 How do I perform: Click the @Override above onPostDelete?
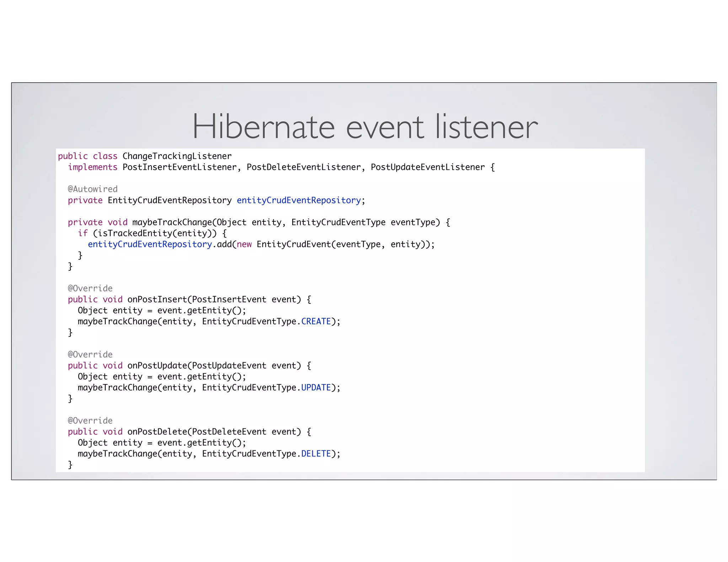(90, 421)
